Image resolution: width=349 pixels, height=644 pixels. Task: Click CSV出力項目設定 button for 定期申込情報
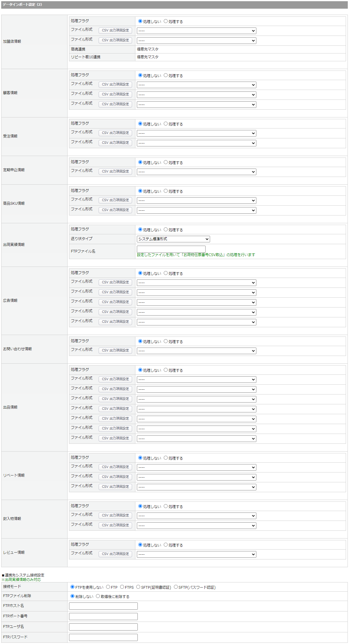(115, 172)
